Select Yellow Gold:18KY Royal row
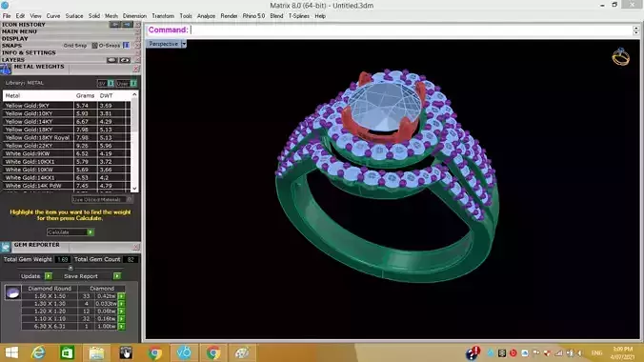This screenshot has height=362, width=644. pyautogui.click(x=67, y=137)
